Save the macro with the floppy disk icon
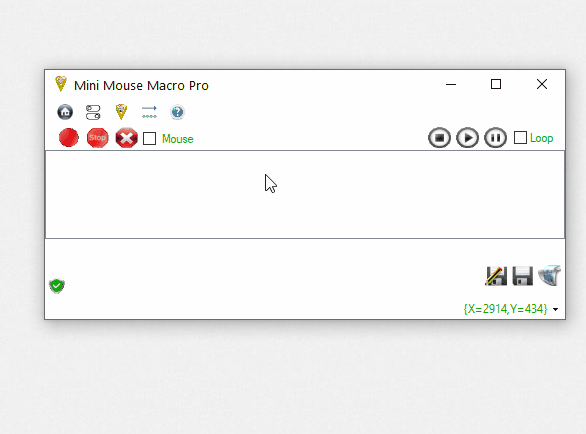The width and height of the screenshot is (586, 434). point(522,276)
